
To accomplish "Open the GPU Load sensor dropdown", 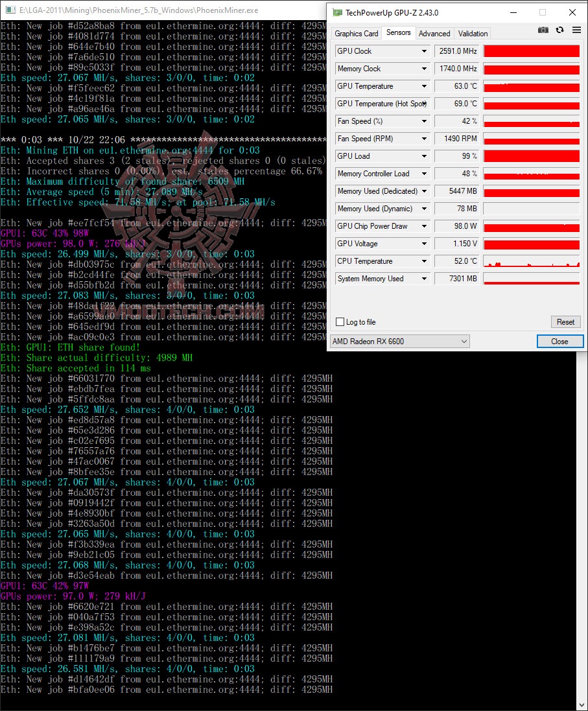I will point(424,156).
